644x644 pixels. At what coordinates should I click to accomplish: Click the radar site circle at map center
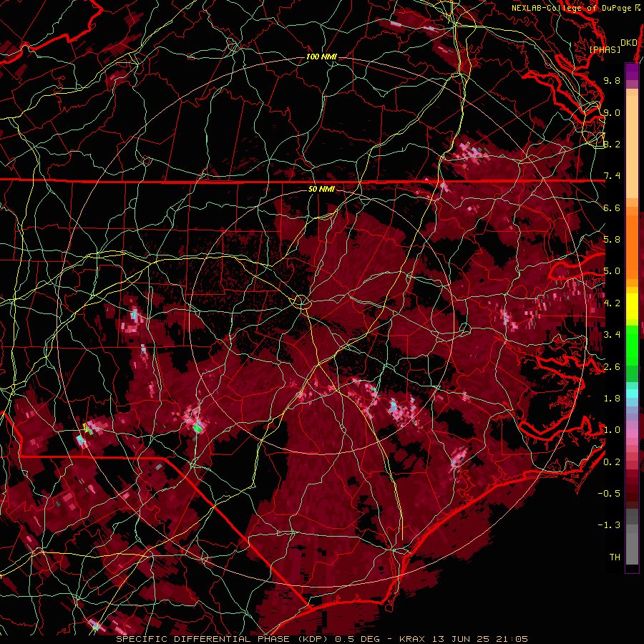[x=301, y=302]
